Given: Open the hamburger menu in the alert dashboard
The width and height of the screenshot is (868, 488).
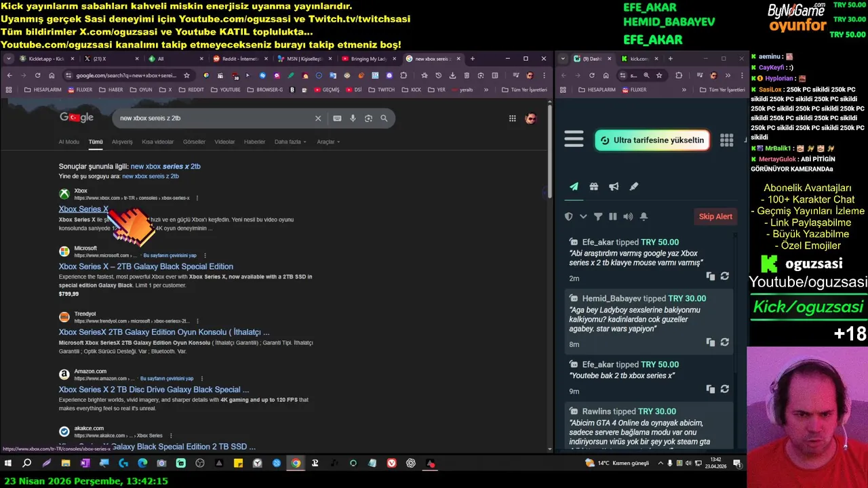Looking at the screenshot, I should click(x=574, y=140).
